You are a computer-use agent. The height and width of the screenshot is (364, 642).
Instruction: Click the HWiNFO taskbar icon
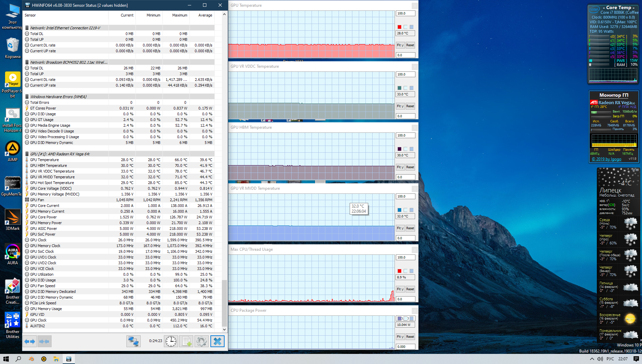click(69, 359)
